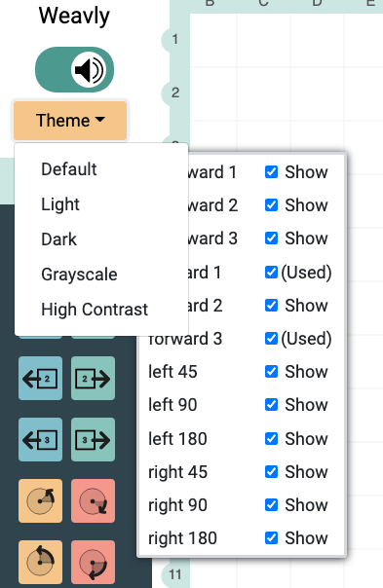Viewport: 383px width, 588px height.
Task: Select the red turn right 45 block
Action: (93, 500)
